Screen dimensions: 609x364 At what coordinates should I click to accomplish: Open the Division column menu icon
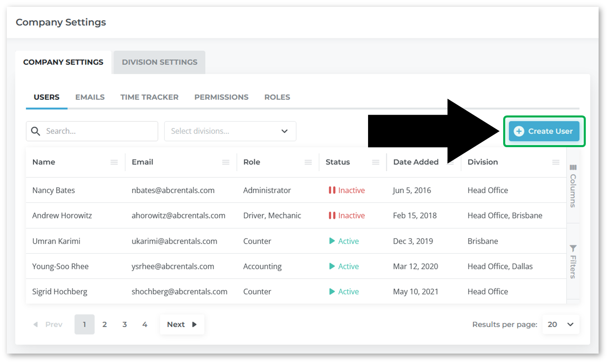556,162
